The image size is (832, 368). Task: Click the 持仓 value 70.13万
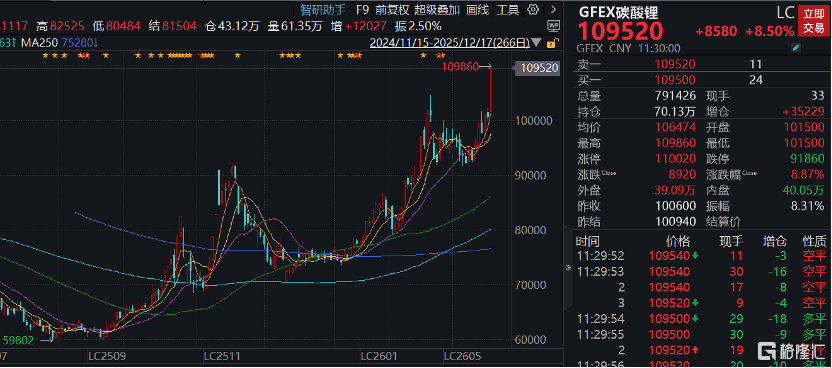pos(674,112)
